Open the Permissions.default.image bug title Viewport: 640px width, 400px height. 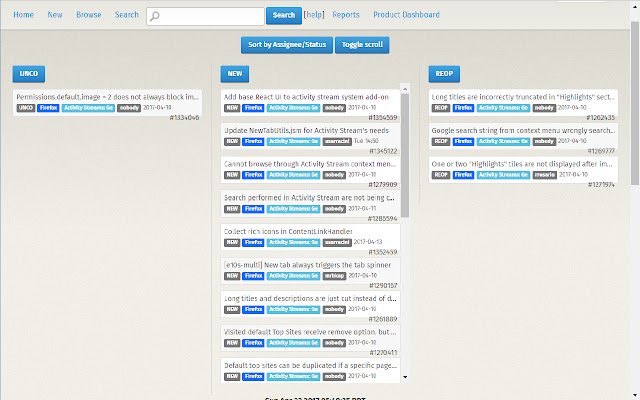pos(107,97)
